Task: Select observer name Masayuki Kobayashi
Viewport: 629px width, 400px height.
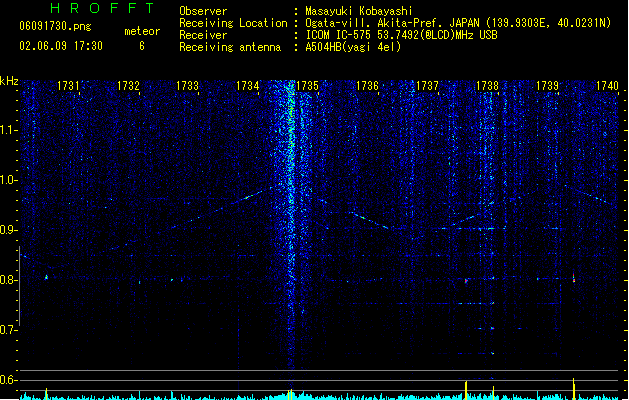Action: pos(359,11)
